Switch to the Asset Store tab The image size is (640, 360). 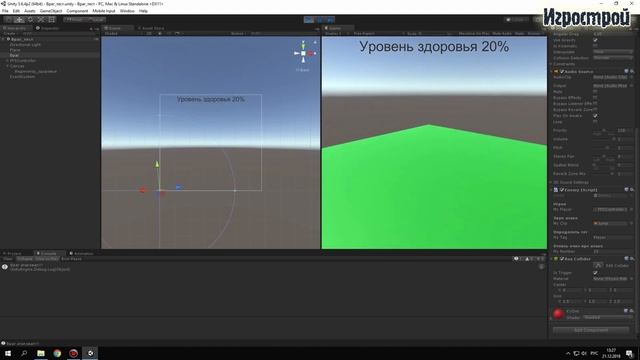click(151, 28)
